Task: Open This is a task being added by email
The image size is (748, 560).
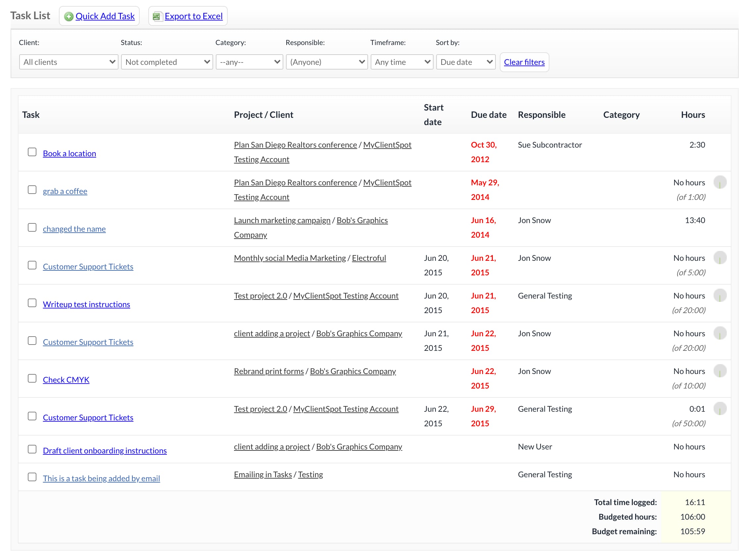Action: click(102, 479)
